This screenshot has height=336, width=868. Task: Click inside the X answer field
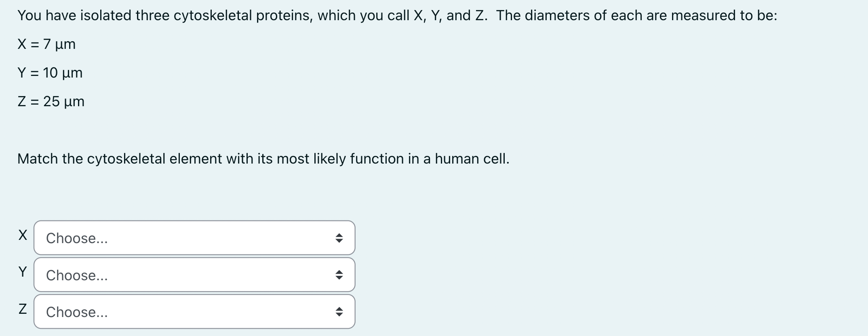(x=194, y=238)
